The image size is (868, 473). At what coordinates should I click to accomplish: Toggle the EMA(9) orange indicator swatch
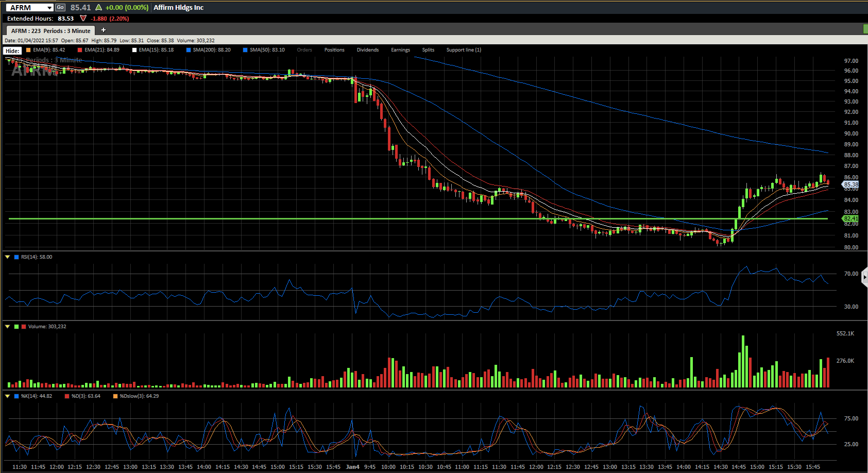28,50
